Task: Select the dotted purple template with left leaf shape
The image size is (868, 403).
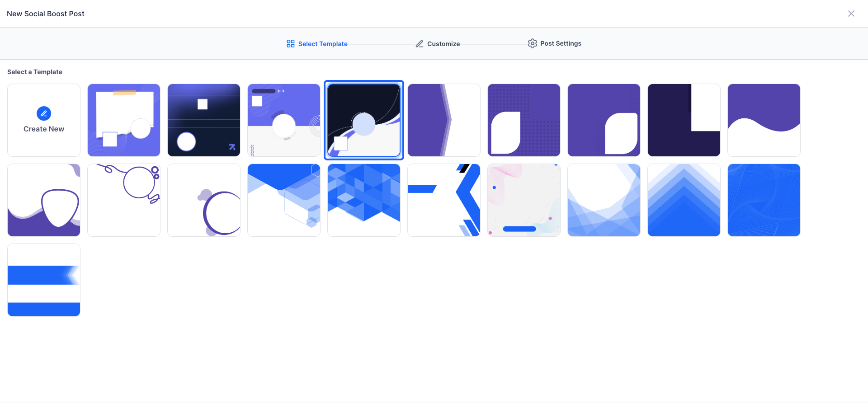Action: 524,120
